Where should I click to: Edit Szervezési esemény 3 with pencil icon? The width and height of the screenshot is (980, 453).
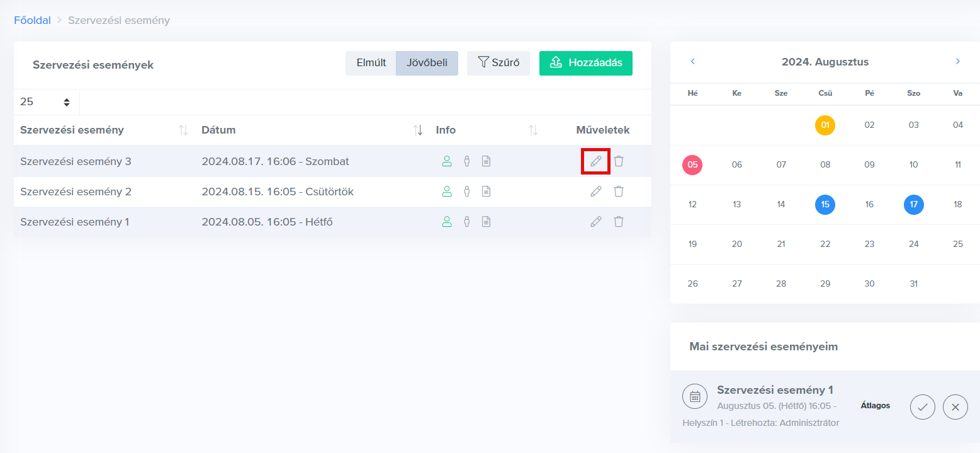click(596, 161)
